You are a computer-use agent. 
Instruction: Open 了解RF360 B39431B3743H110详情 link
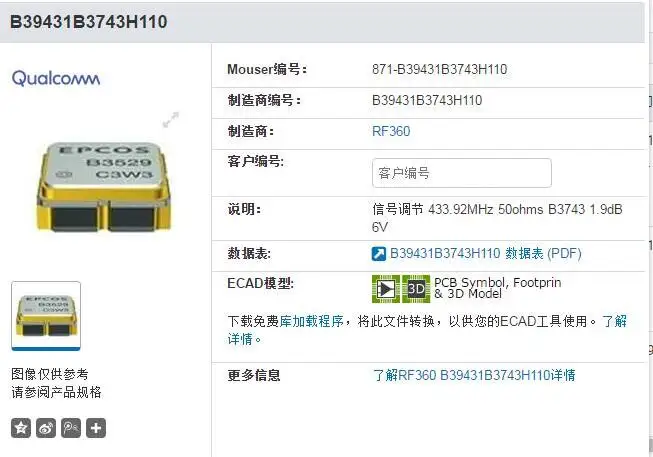(474, 375)
